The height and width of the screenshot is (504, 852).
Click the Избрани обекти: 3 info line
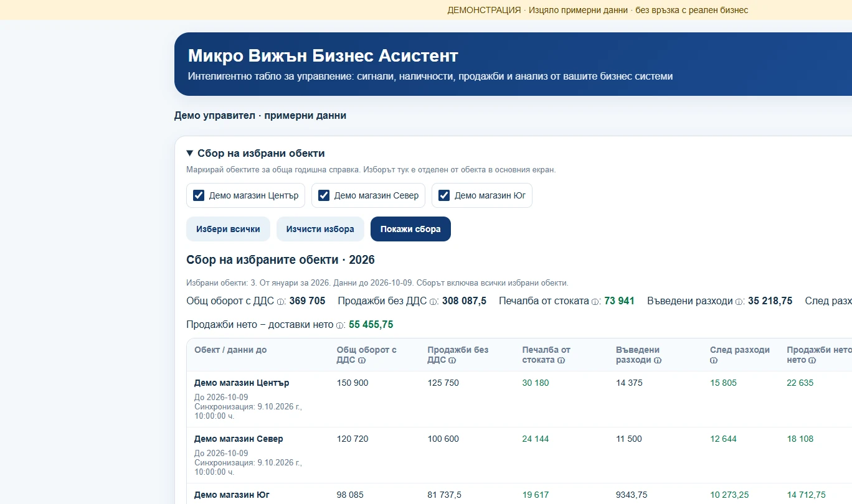[x=377, y=282]
